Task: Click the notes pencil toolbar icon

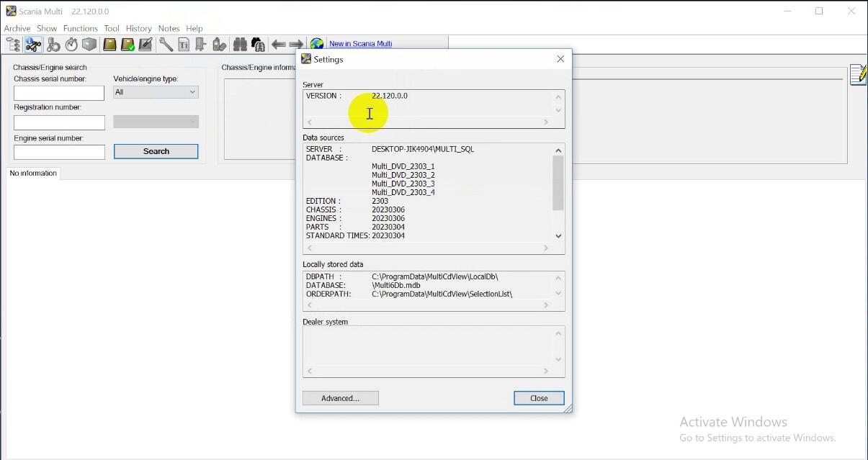Action: coord(146,45)
